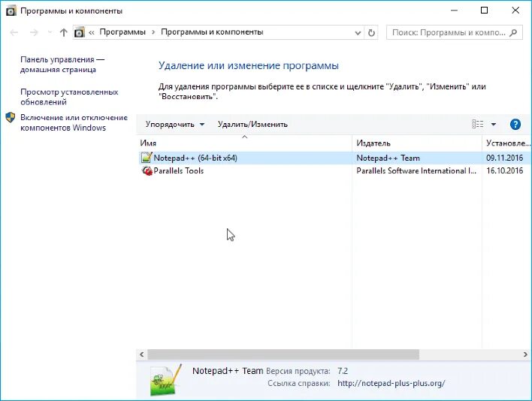Close the Программы и компоненты window
Image resolution: width=532 pixels, height=401 pixels.
coord(515,11)
